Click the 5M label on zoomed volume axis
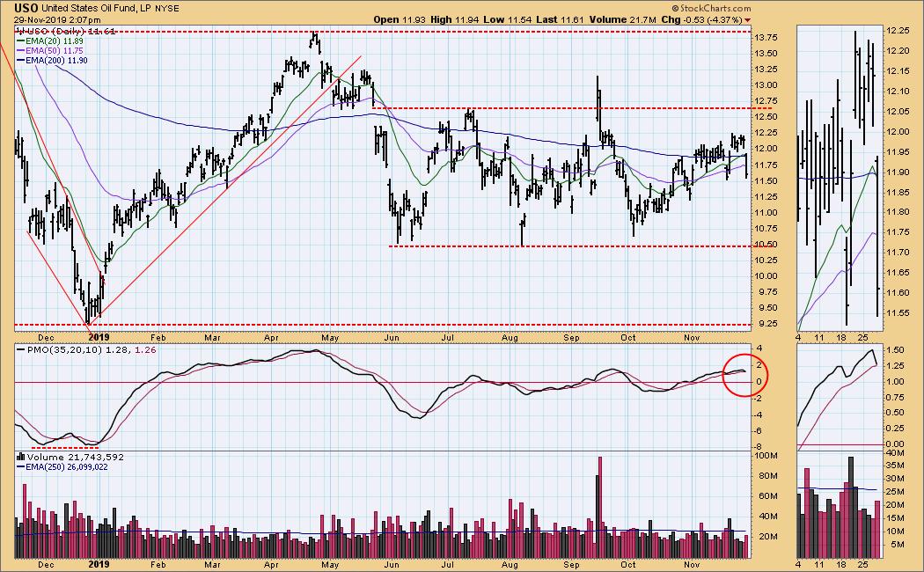 coord(898,545)
